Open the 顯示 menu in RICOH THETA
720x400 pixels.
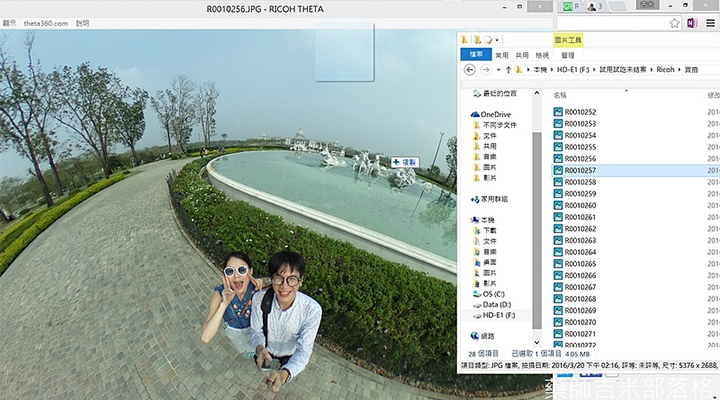click(x=9, y=23)
